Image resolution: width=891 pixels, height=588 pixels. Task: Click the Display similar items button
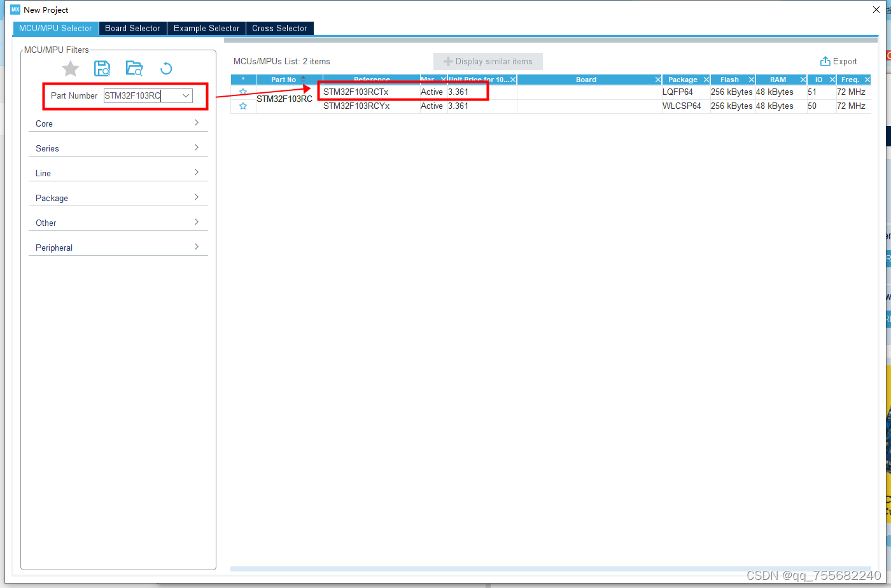(488, 62)
